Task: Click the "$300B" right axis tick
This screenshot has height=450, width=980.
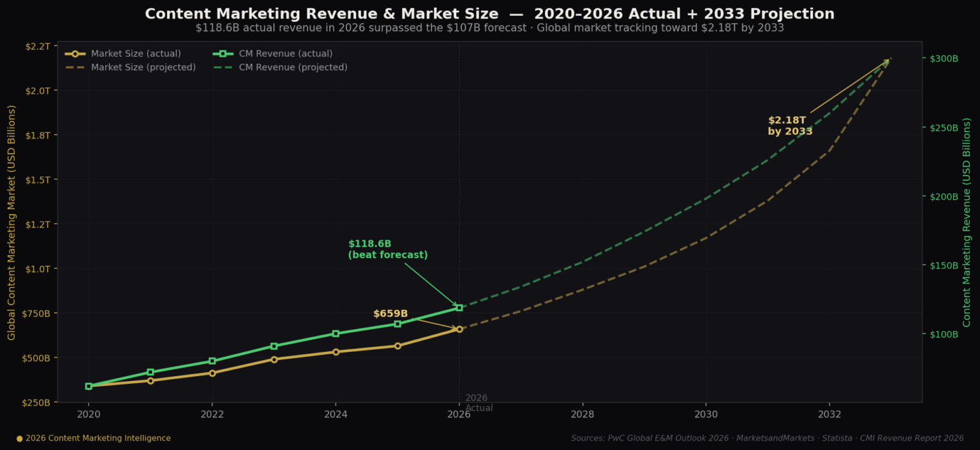Action: (x=944, y=59)
